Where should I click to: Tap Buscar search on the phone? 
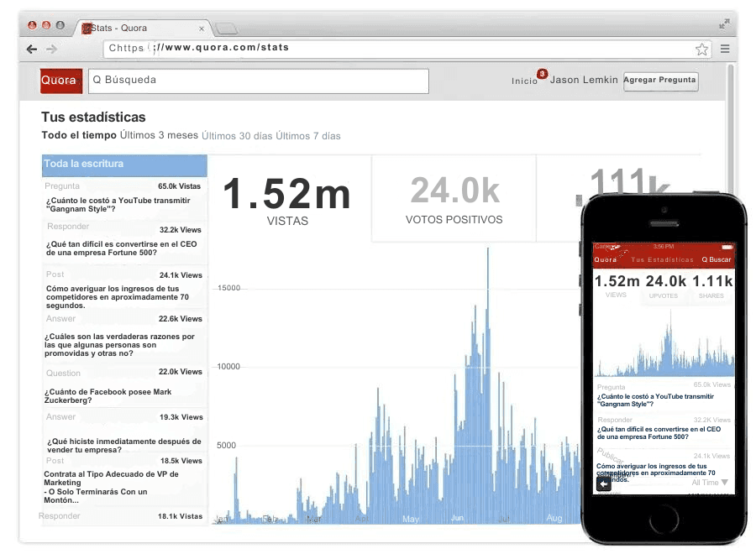(717, 259)
